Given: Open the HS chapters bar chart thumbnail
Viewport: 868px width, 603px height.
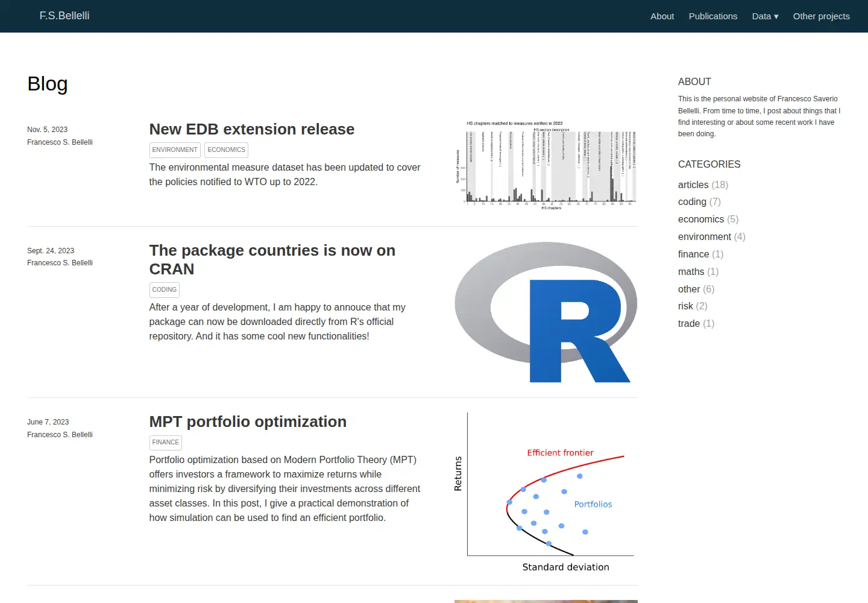Looking at the screenshot, I should click(x=546, y=165).
